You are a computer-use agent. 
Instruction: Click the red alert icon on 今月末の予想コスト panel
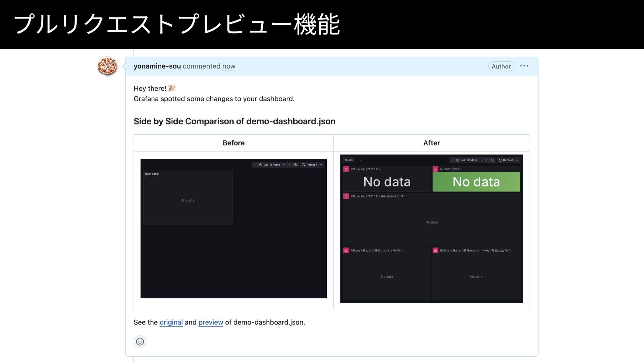coord(435,169)
